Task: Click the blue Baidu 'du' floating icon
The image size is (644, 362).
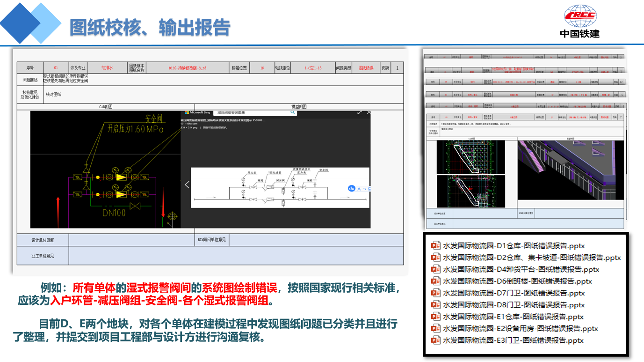Action: pos(352,188)
